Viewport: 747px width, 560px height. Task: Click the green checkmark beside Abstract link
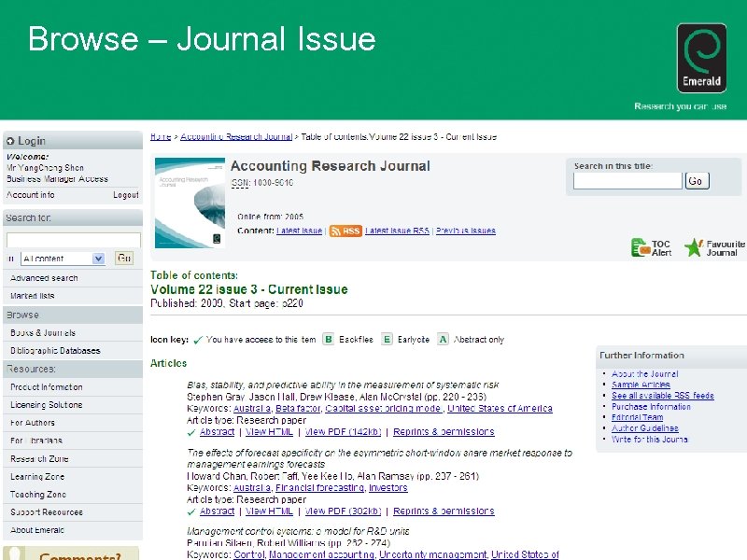point(192,431)
